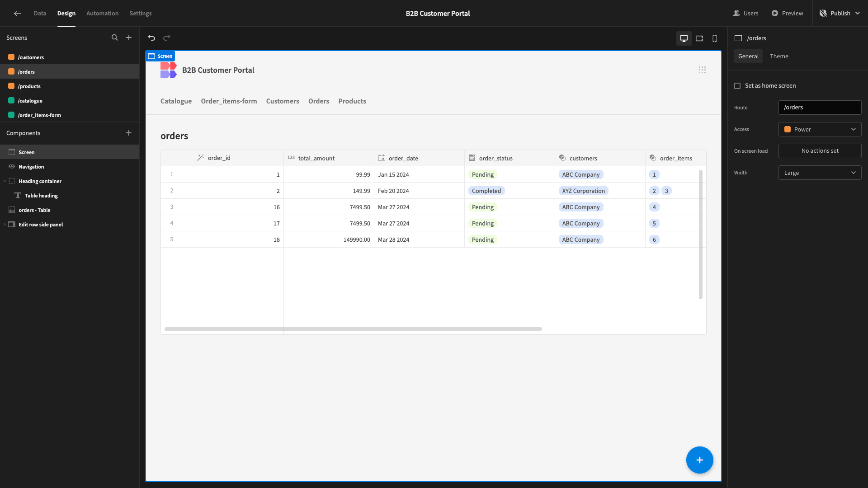The image size is (868, 488).
Task: Enable Set as home screen checkbox
Action: [x=737, y=86]
